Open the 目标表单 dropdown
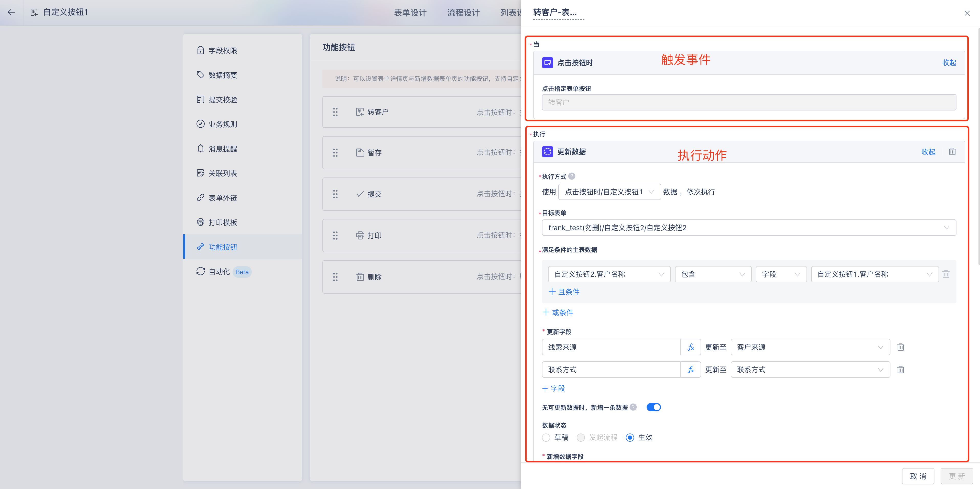980x489 pixels. (x=749, y=227)
